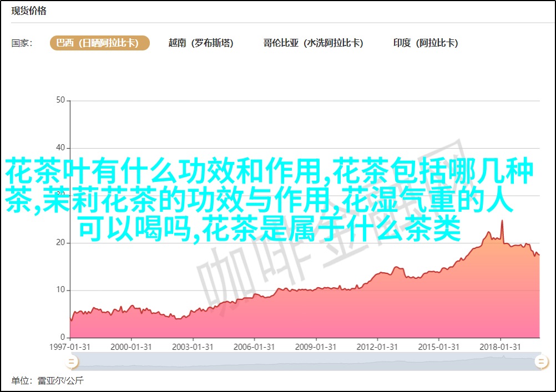Select the 2009-01-31 date tick

pos(316,347)
